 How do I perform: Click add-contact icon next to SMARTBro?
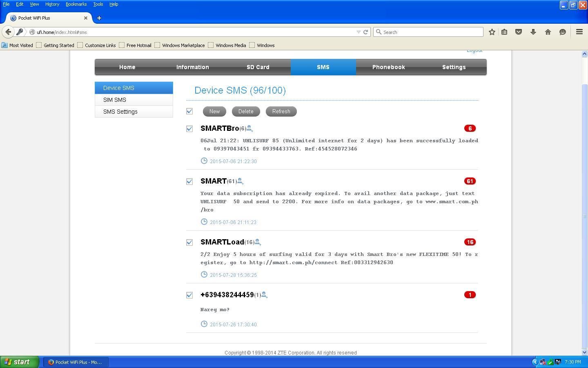tap(250, 129)
